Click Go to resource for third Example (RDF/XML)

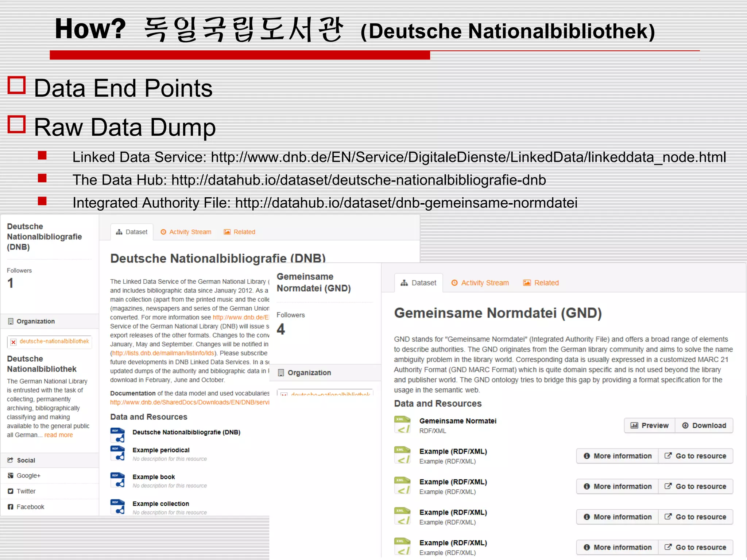tap(696, 517)
